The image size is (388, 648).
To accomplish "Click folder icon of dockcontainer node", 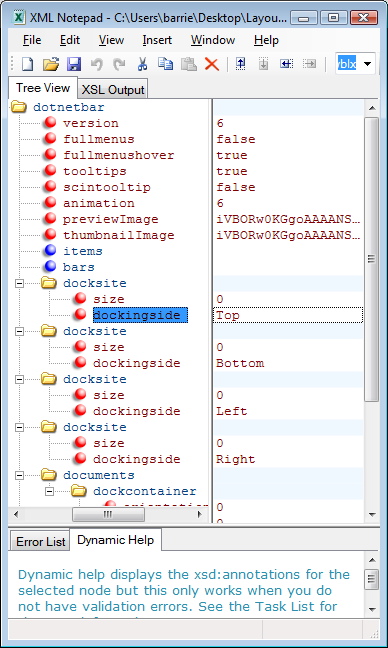I will 79,491.
